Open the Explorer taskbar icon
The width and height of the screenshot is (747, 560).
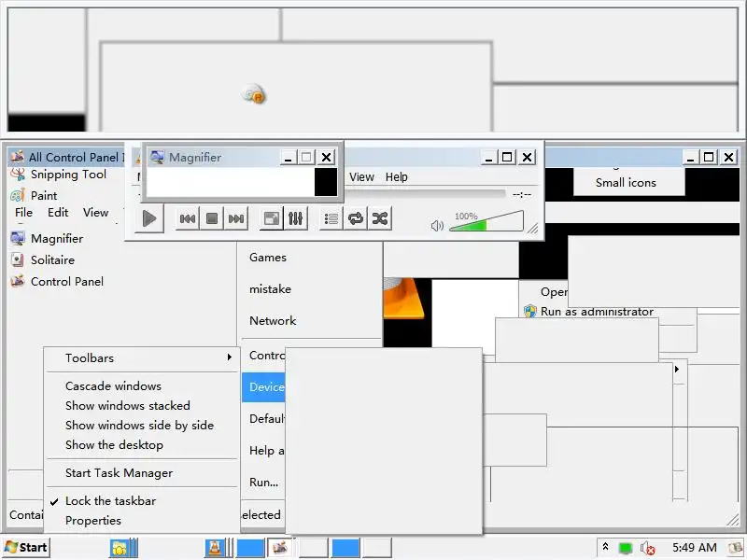click(120, 548)
